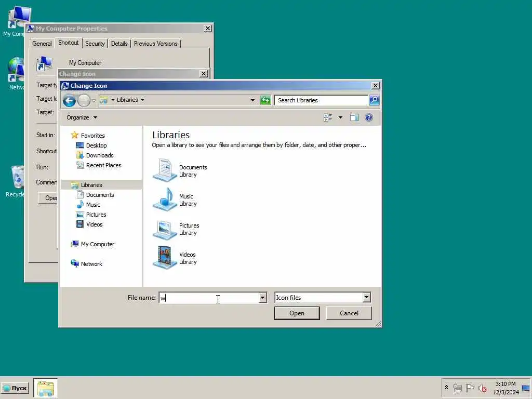Click the File name text field
532x399 pixels.
coord(209,298)
